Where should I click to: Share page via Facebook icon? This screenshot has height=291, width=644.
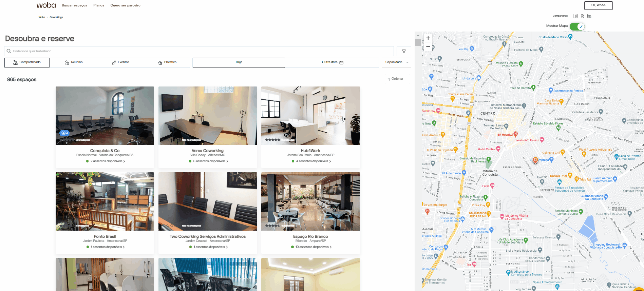[575, 16]
